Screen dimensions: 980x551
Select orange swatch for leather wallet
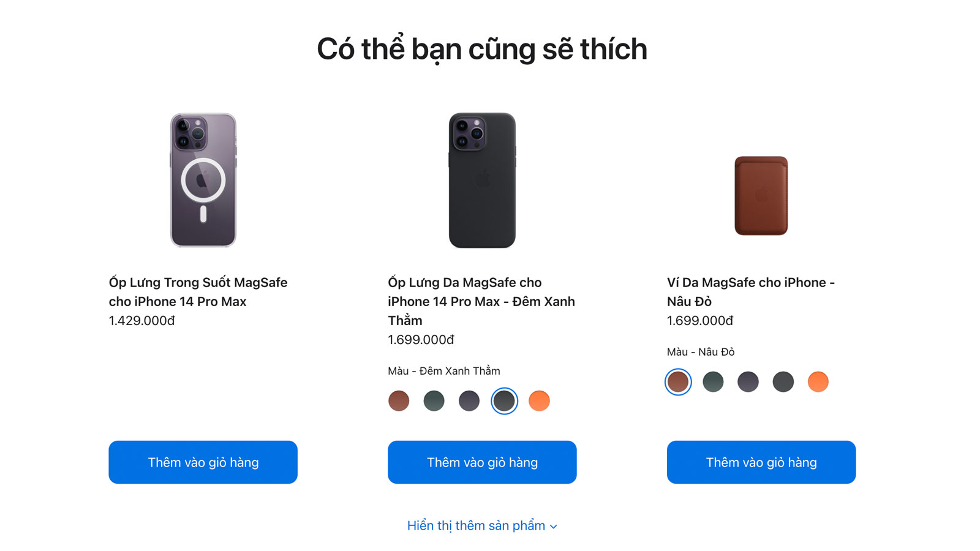point(818,382)
